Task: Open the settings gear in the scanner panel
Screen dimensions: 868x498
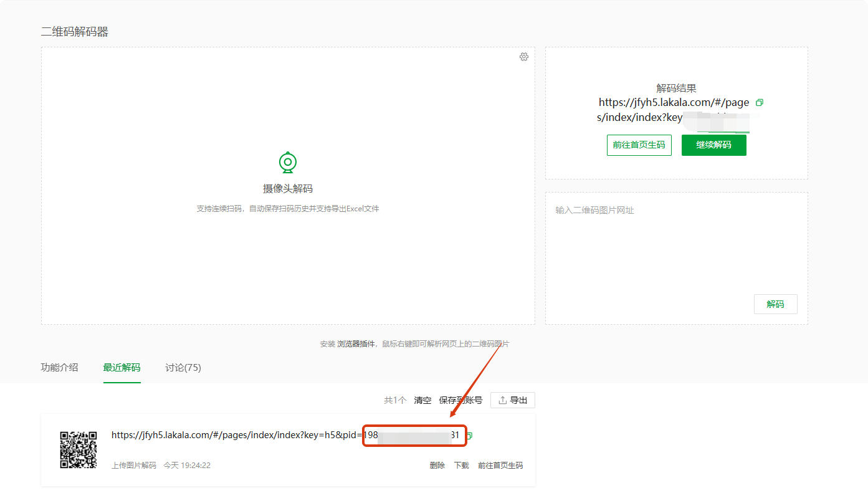Action: pyautogui.click(x=523, y=57)
